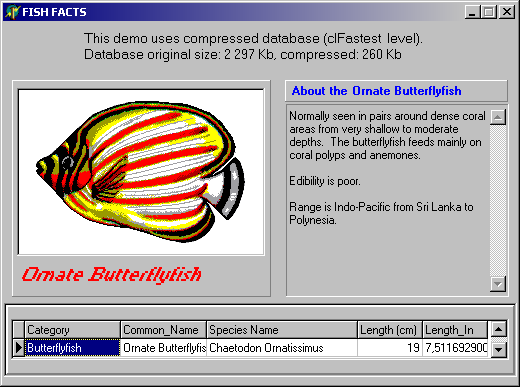
Task: Click the butterflyfish picture
Action: pos(141,172)
